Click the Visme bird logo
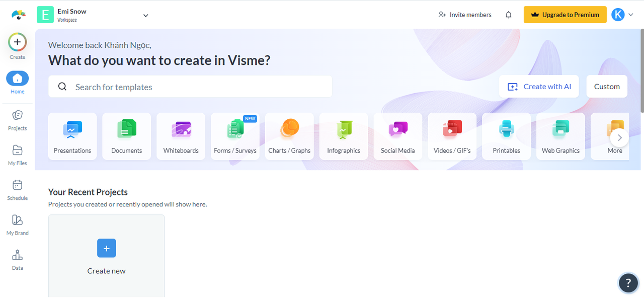Viewport: 644px width, 299px height. [x=19, y=15]
